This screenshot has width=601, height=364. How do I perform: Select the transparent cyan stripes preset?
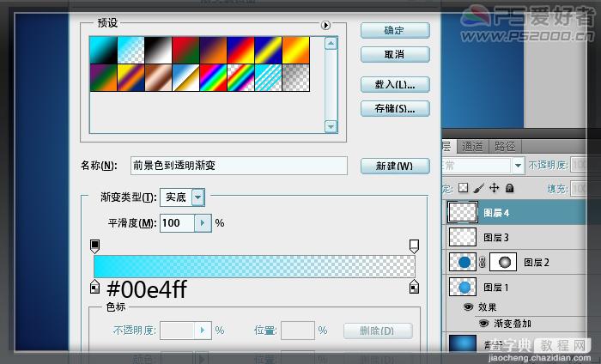tap(268, 78)
